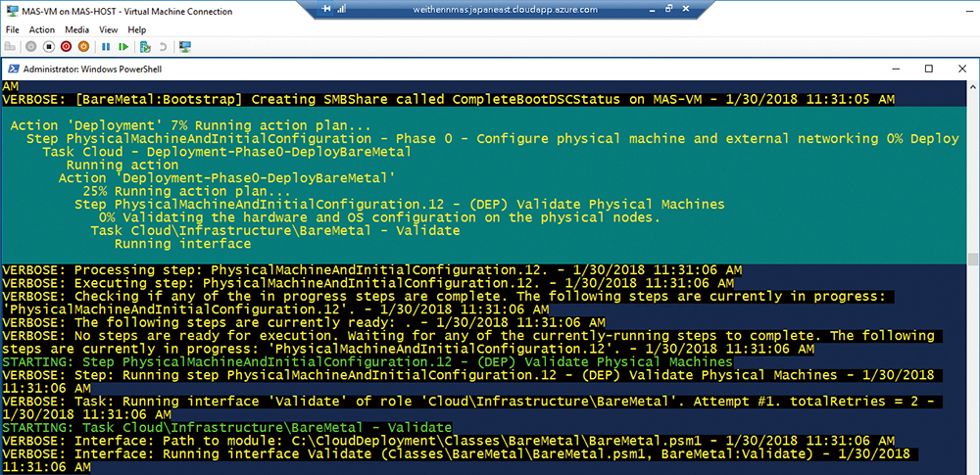Click the PowerShell vertical scrollbar thumb
This screenshot has width=980, height=475.
click(x=972, y=260)
